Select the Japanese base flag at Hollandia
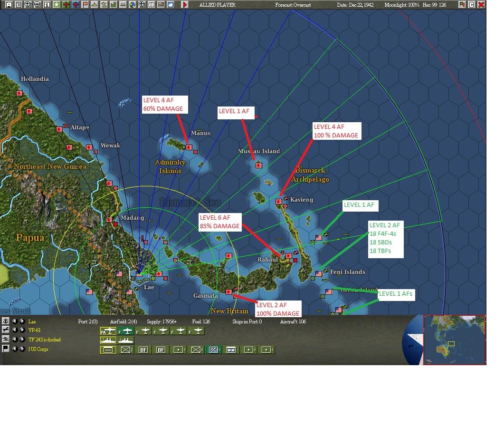This screenshot has height=427, width=504. point(19,93)
